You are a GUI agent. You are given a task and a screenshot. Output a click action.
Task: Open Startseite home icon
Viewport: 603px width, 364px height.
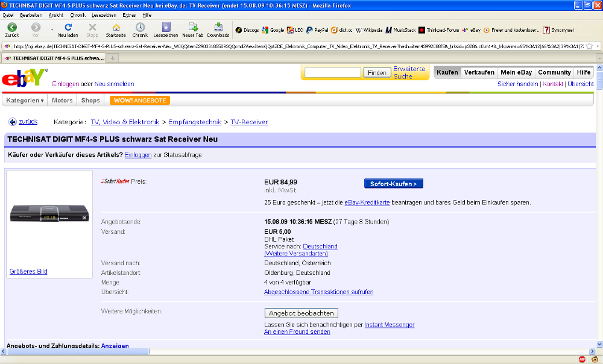(x=116, y=27)
